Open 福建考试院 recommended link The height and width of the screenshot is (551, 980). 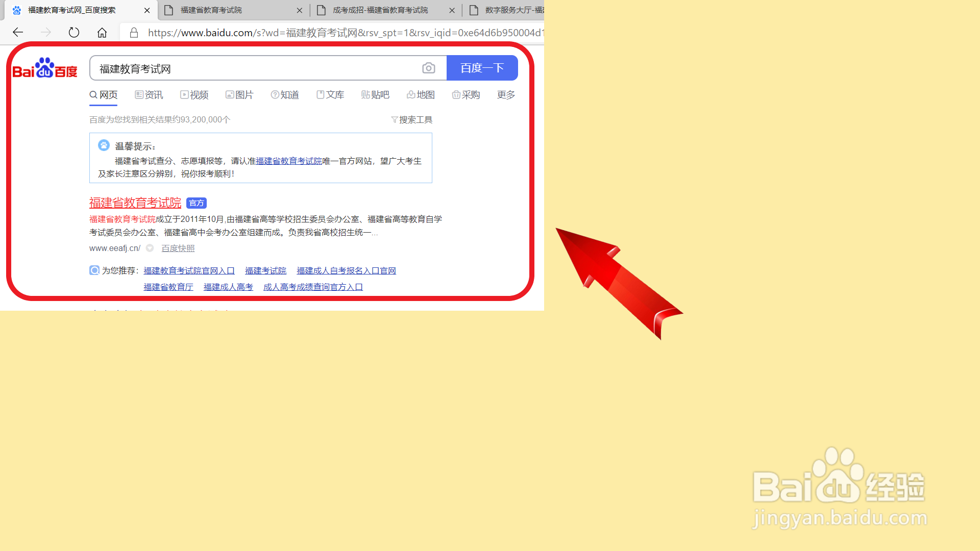(266, 271)
